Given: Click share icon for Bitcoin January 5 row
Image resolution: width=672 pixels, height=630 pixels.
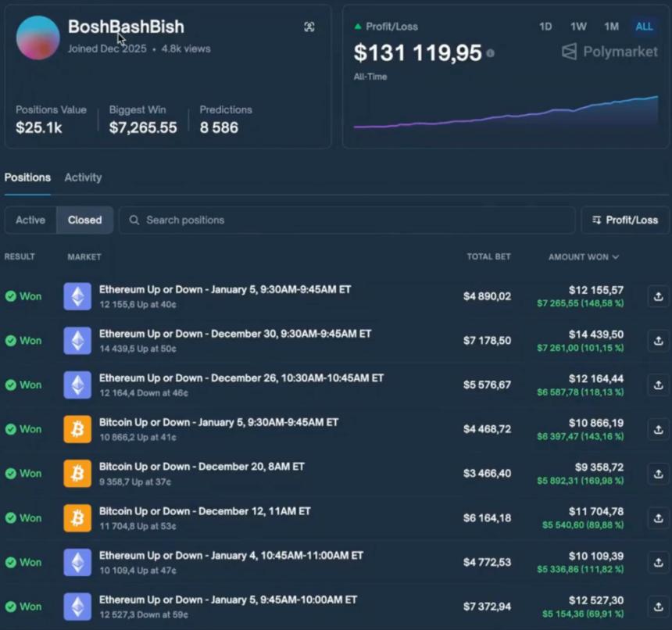Looking at the screenshot, I should tap(658, 429).
